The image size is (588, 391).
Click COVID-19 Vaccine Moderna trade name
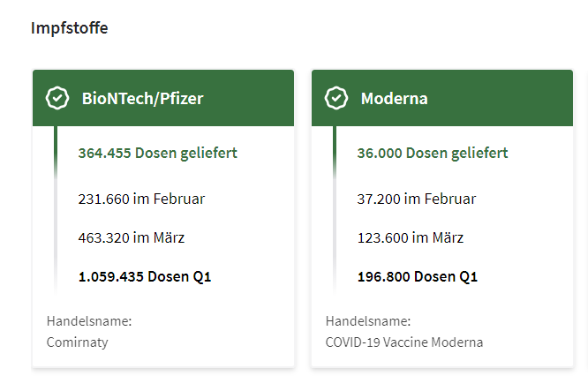[x=404, y=342]
